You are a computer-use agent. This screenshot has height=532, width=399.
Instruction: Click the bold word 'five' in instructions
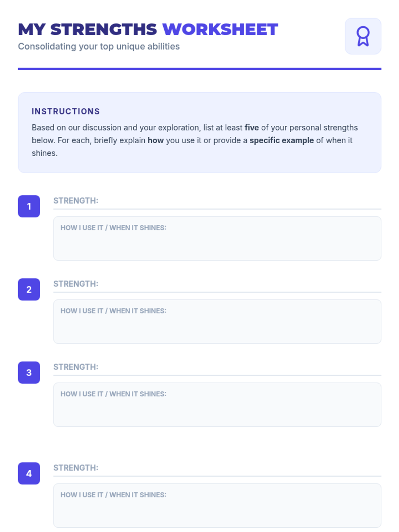[252, 128]
